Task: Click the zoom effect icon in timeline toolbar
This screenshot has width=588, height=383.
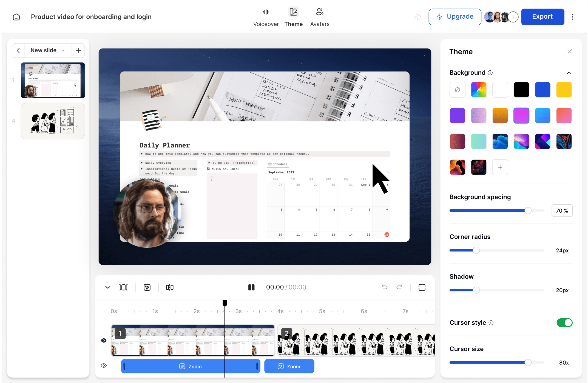Action: pyautogui.click(x=147, y=287)
